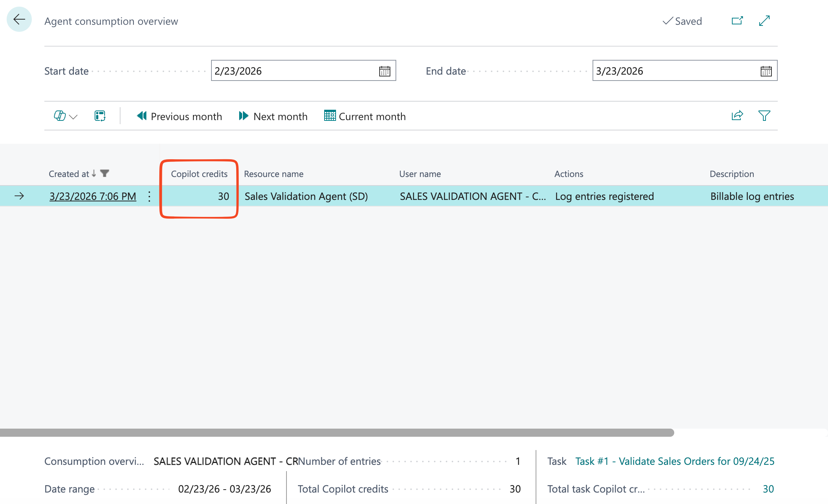Click the personalize layout refresh icon
Screen dimensions: 828x504
tap(100, 116)
